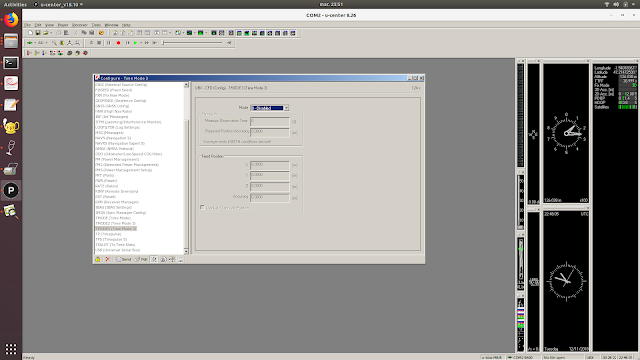Click the Stop player button

pyautogui.click(x=99, y=42)
